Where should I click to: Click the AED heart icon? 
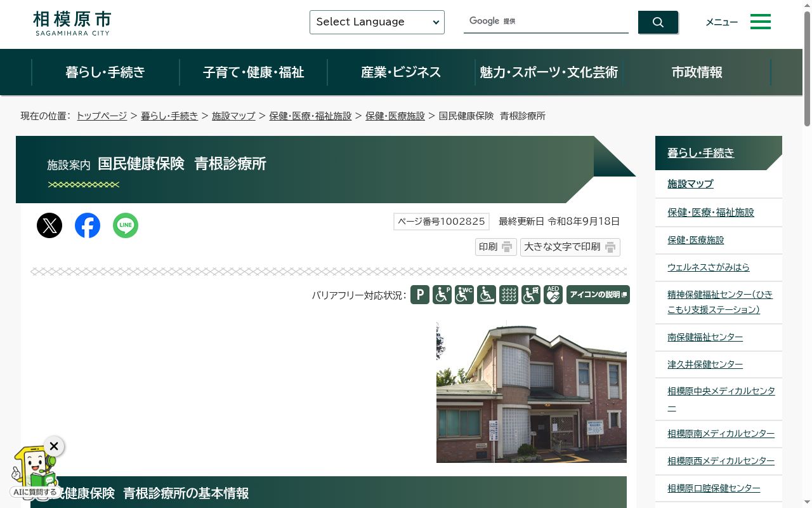[x=553, y=295]
